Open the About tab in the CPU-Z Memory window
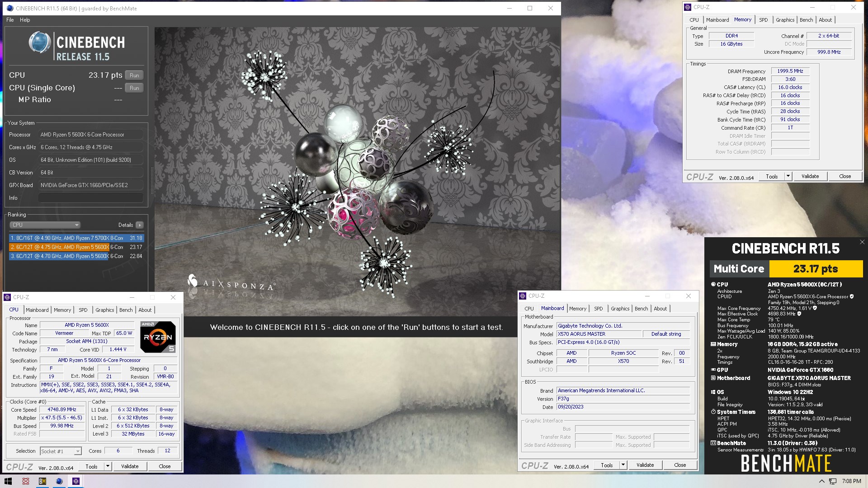868x488 pixels. pyautogui.click(x=825, y=20)
